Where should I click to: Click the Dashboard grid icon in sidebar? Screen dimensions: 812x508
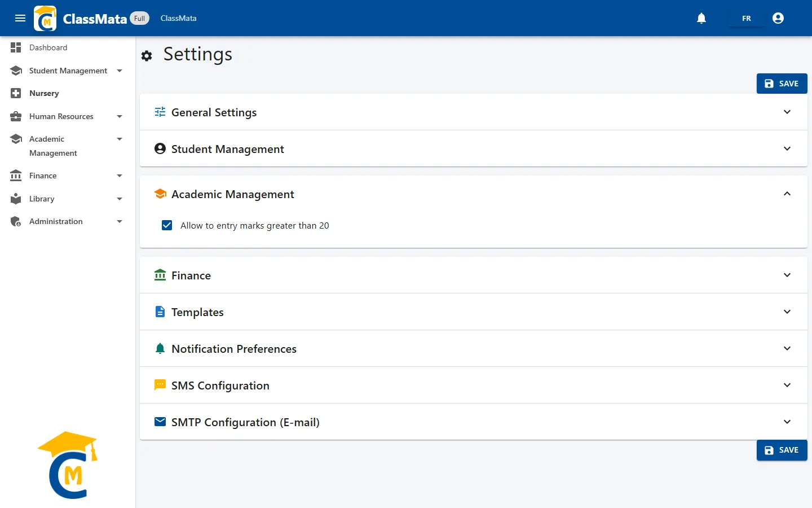(16, 47)
